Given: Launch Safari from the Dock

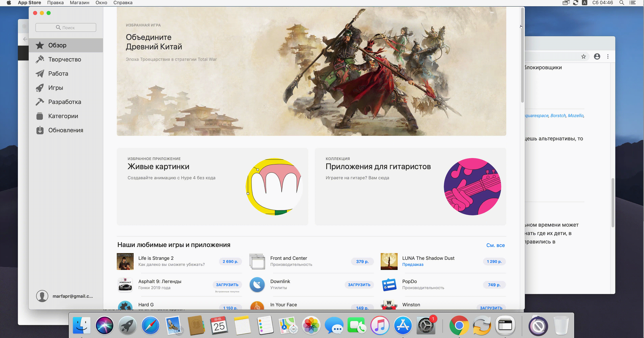Looking at the screenshot, I should pyautogui.click(x=150, y=325).
